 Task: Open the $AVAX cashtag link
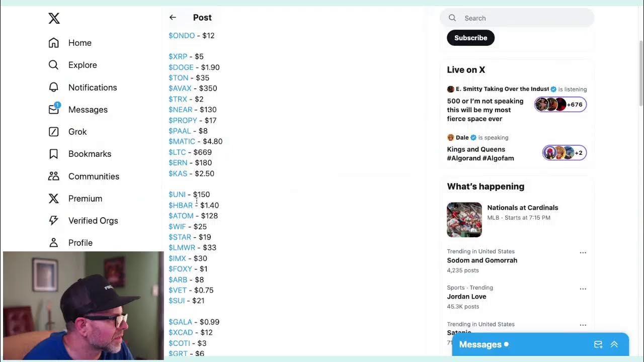pyautogui.click(x=180, y=88)
